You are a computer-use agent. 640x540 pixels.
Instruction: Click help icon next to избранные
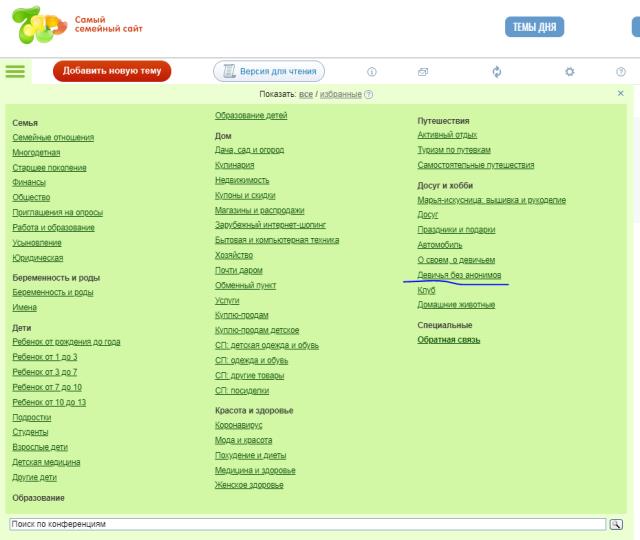369,94
